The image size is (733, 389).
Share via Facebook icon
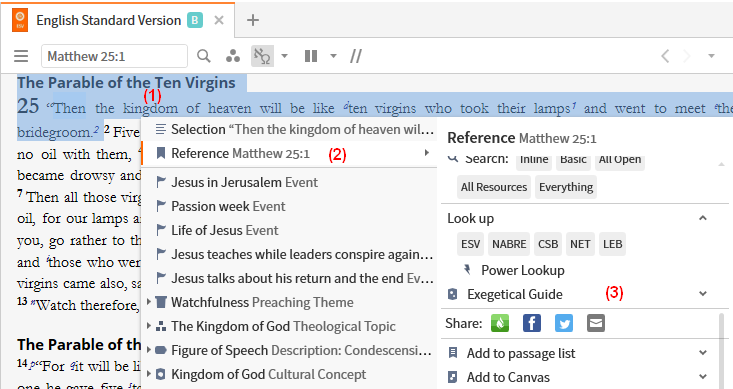click(532, 323)
